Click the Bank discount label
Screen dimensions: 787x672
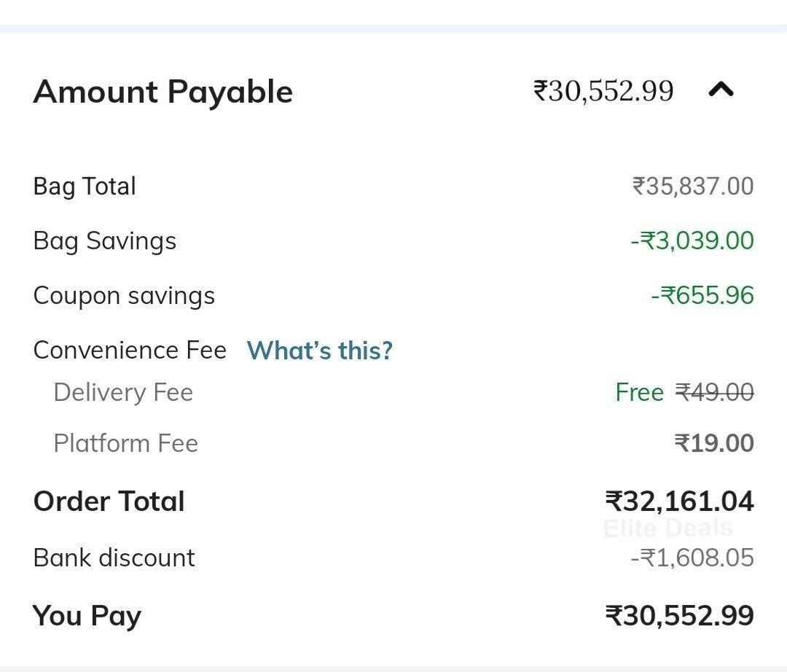(114, 558)
